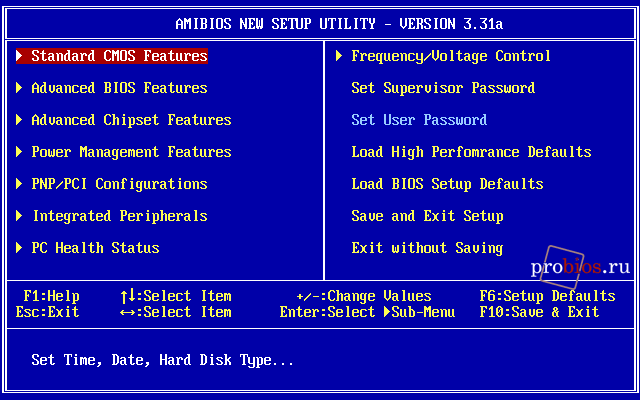Click the up-down arrows Select Item hint
The width and height of the screenshot is (640, 400).
pyautogui.click(x=176, y=296)
